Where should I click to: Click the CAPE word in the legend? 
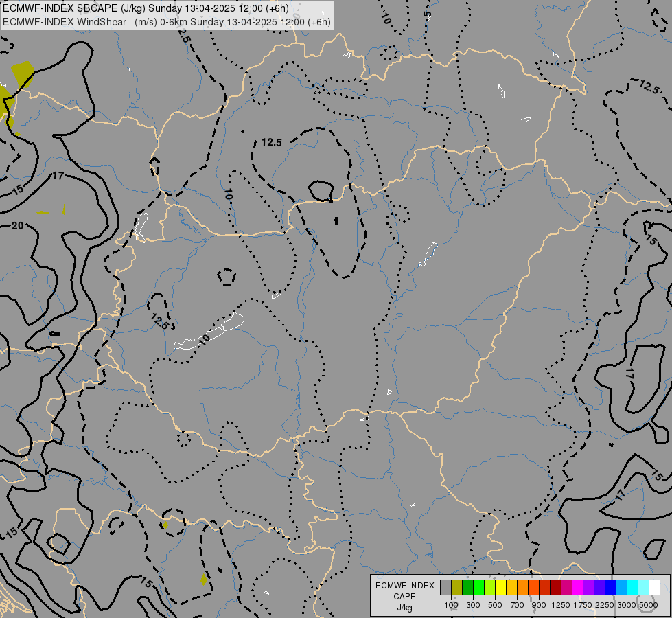click(x=404, y=597)
